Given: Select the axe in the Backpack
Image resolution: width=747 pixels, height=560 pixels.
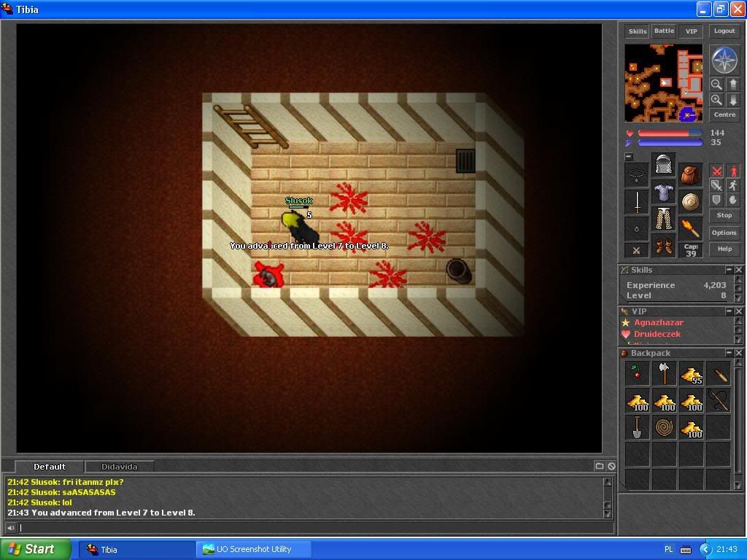Looking at the screenshot, I should pos(664,373).
